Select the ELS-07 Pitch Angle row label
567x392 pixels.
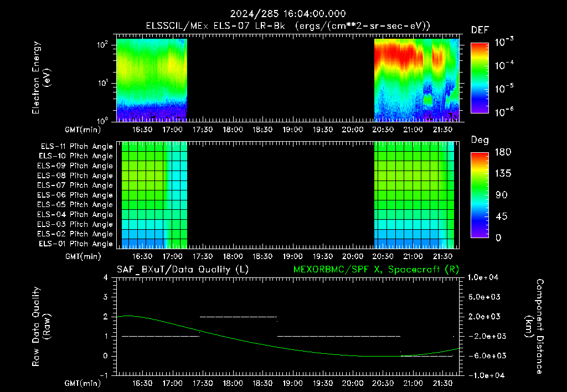75,185
